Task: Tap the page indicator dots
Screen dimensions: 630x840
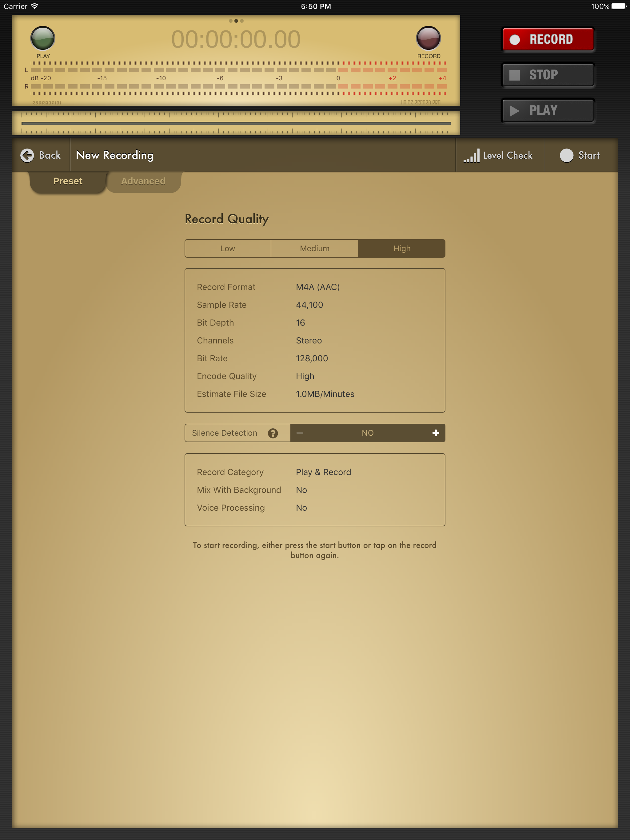Action: [x=236, y=21]
